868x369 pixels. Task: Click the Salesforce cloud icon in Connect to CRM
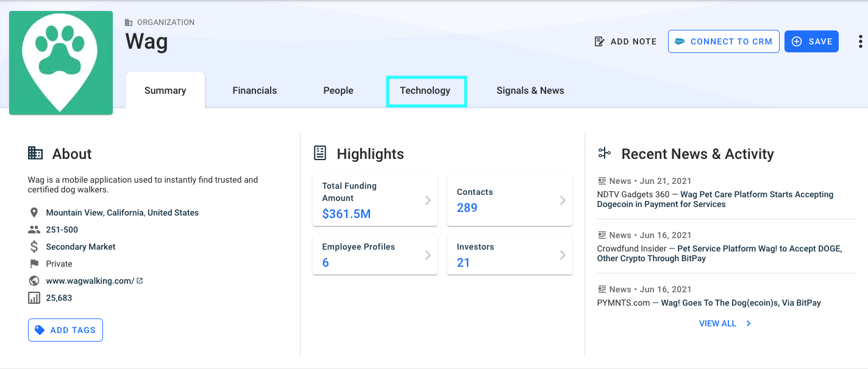pos(680,41)
